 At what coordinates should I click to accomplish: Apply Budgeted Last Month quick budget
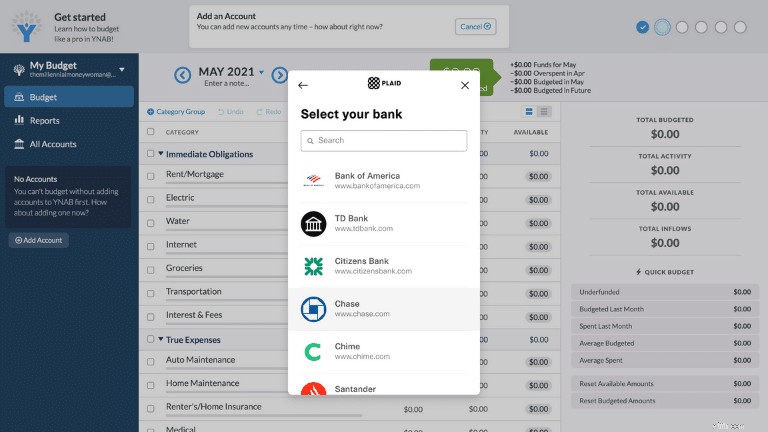[665, 309]
